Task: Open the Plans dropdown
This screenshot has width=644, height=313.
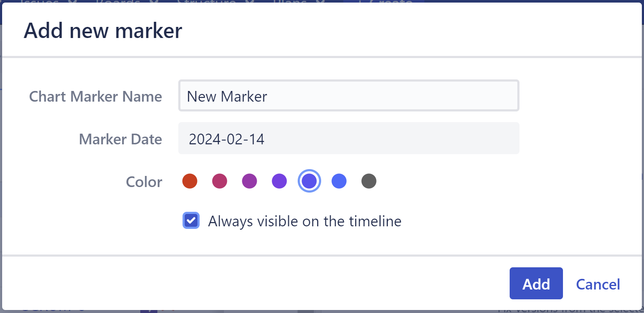Action: [x=291, y=3]
